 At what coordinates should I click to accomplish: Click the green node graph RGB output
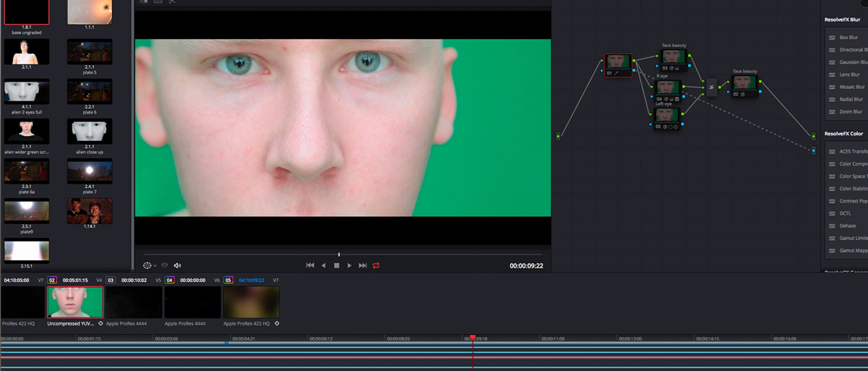point(814,136)
